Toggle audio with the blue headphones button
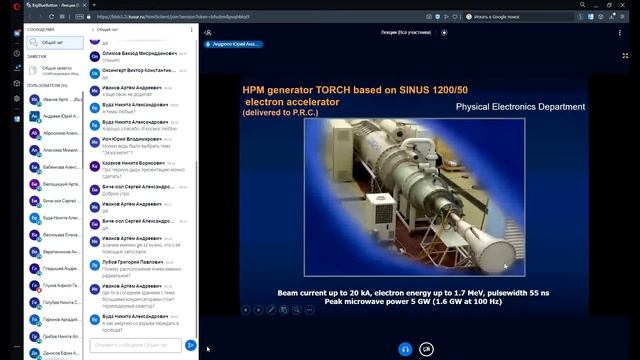This screenshot has width=640, height=360. point(405,349)
